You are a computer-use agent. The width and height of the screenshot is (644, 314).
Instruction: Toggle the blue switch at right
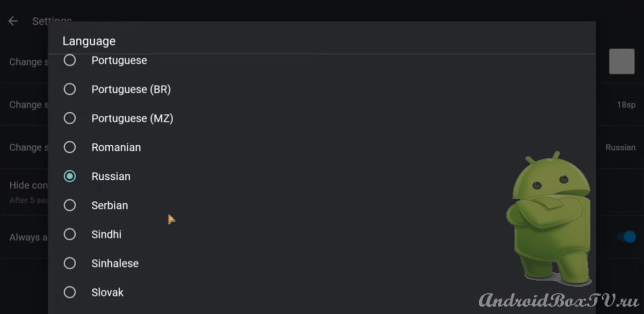coord(627,237)
